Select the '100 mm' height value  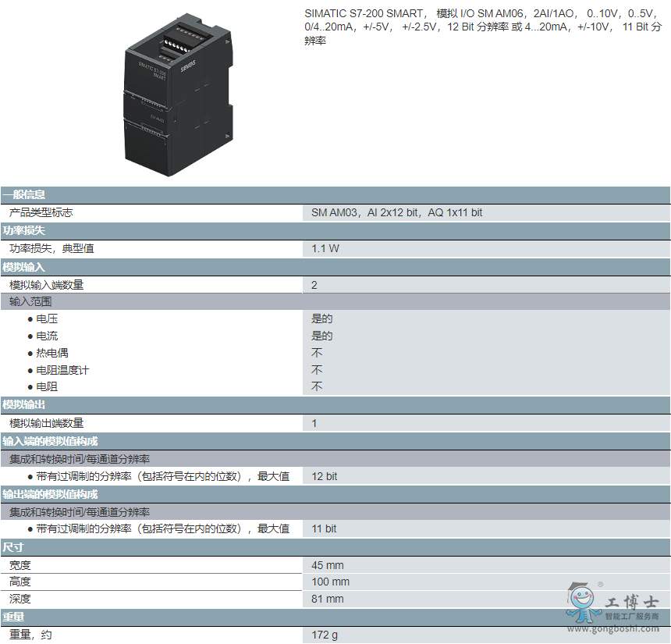click(x=330, y=582)
